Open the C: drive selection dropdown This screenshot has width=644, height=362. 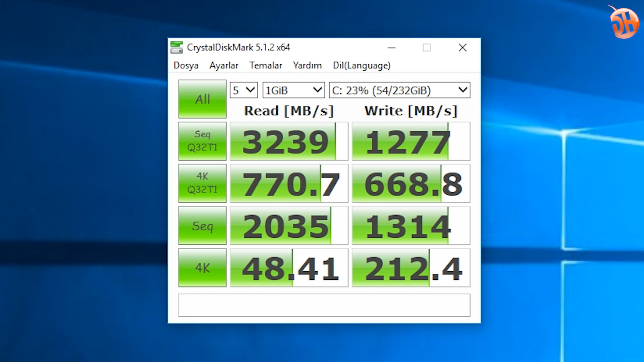399,90
